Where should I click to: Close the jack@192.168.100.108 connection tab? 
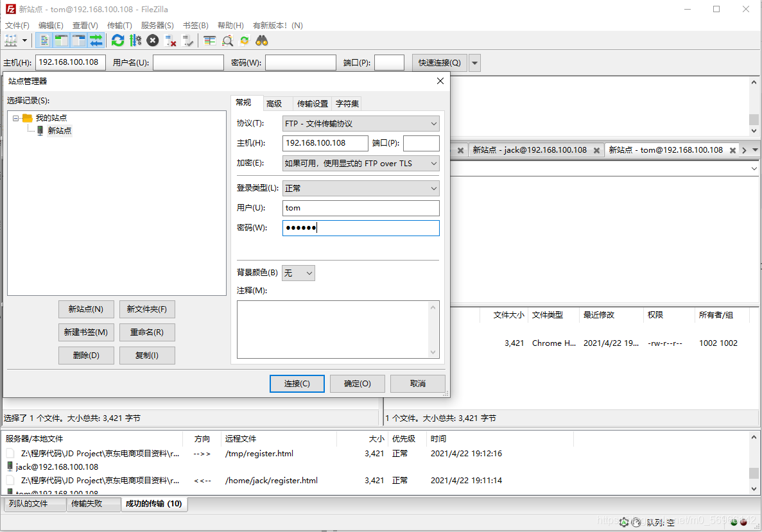[x=596, y=151]
